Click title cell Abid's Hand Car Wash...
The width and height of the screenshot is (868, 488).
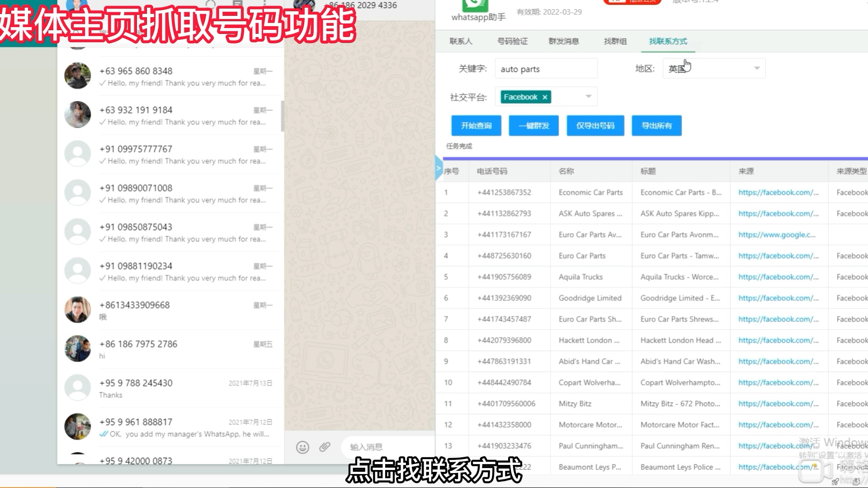(680, 361)
